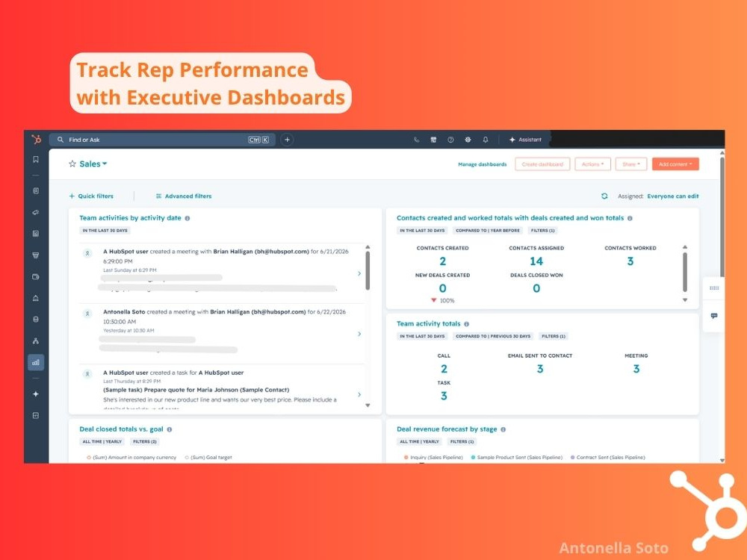The width and height of the screenshot is (747, 560).
Task: Click the Create dashboard button
Action: point(542,164)
